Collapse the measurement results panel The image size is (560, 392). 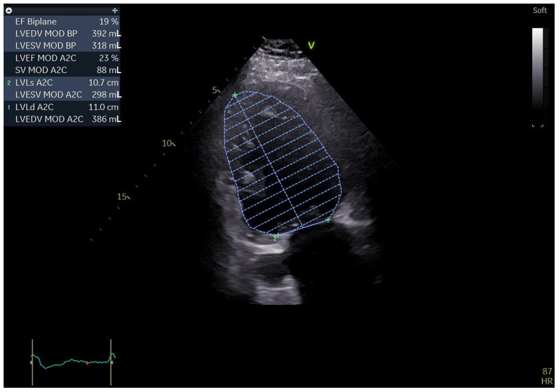click(x=9, y=10)
